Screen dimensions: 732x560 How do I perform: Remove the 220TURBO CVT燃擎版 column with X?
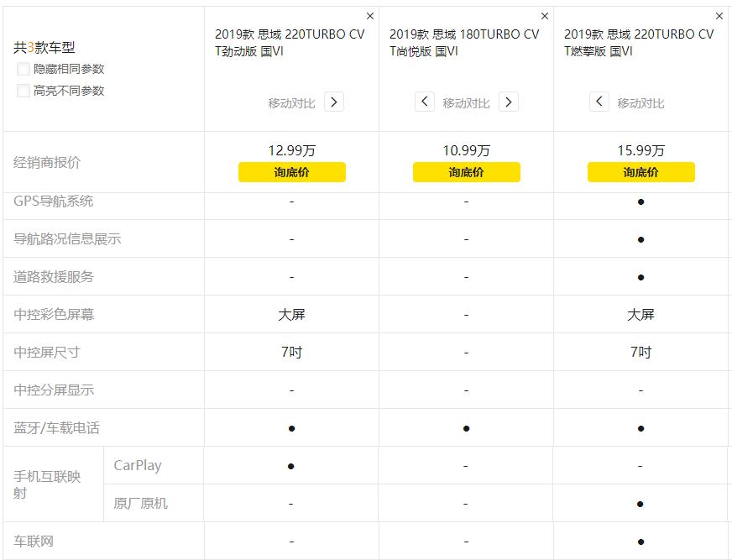tap(719, 16)
